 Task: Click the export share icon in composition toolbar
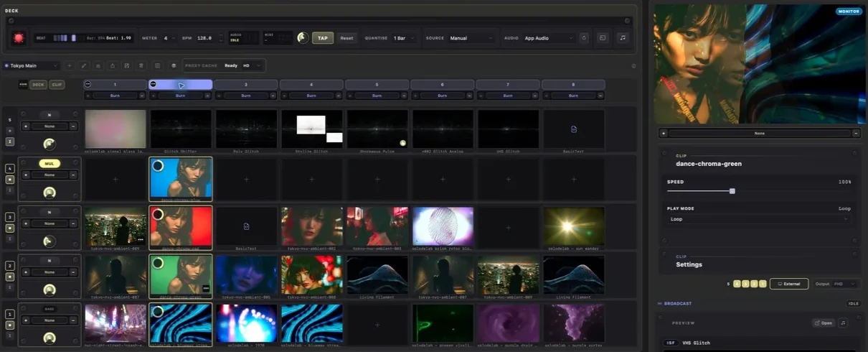point(113,65)
